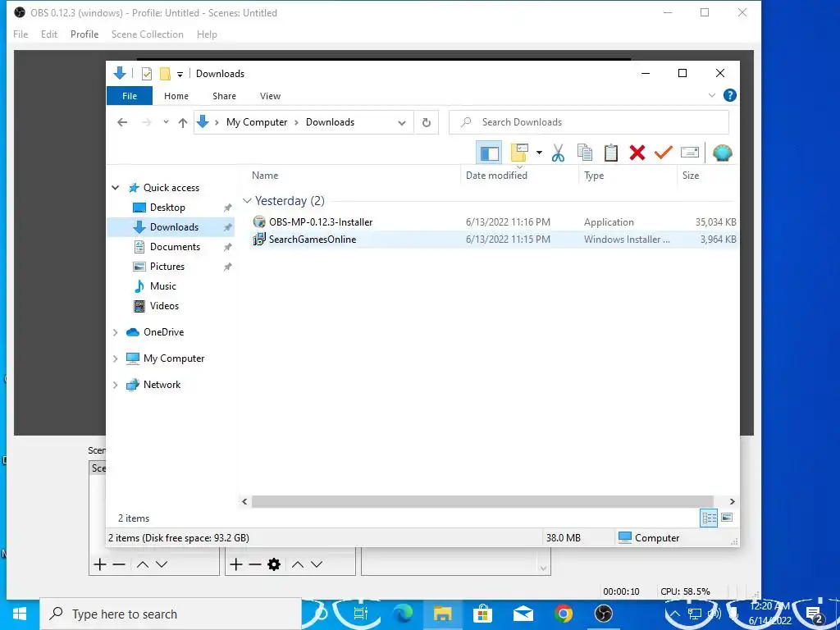The width and height of the screenshot is (840, 630).
Task: Click the orange checkmark Properties icon
Action: [x=663, y=153]
